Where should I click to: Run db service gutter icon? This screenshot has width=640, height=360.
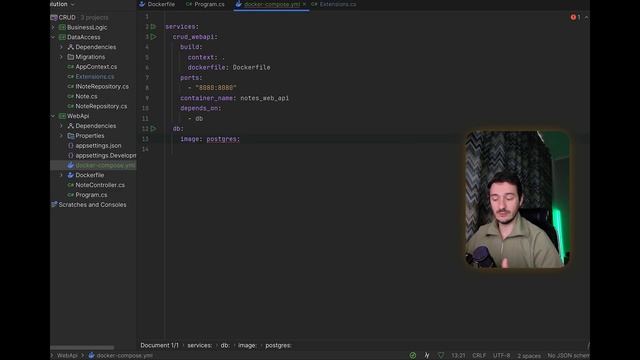click(x=153, y=129)
